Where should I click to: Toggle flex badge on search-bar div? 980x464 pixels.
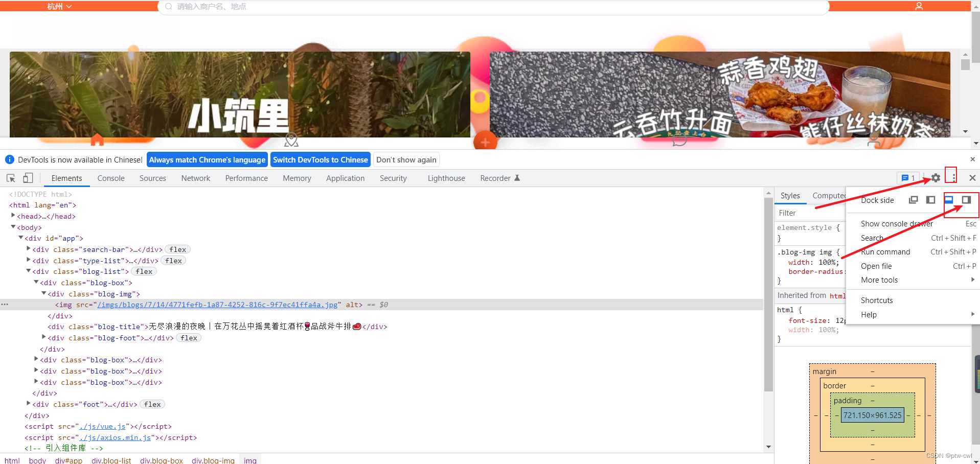(x=178, y=249)
